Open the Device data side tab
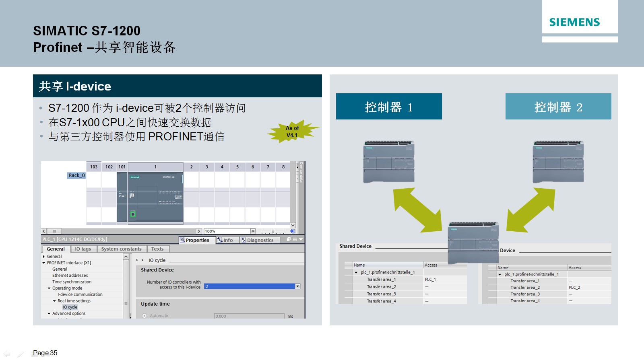Image resolution: width=644 pixels, height=362 pixels. (x=301, y=173)
